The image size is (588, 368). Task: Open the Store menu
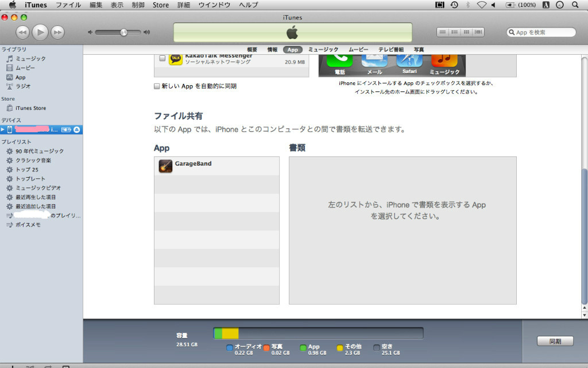click(x=161, y=5)
